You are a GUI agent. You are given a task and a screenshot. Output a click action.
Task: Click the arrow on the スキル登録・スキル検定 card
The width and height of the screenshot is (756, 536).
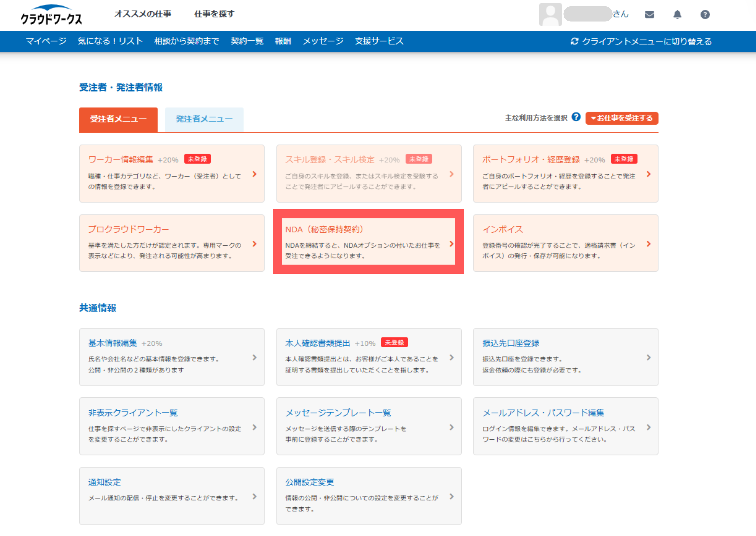click(x=451, y=174)
